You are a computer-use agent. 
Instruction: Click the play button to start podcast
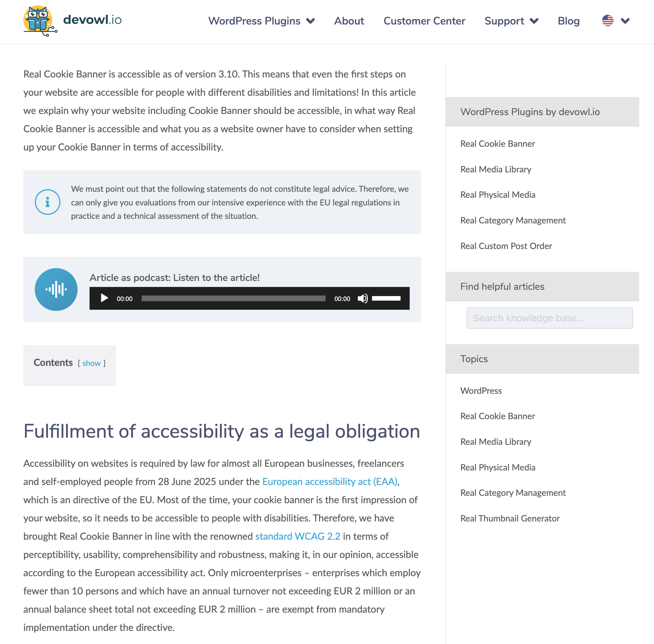(103, 298)
